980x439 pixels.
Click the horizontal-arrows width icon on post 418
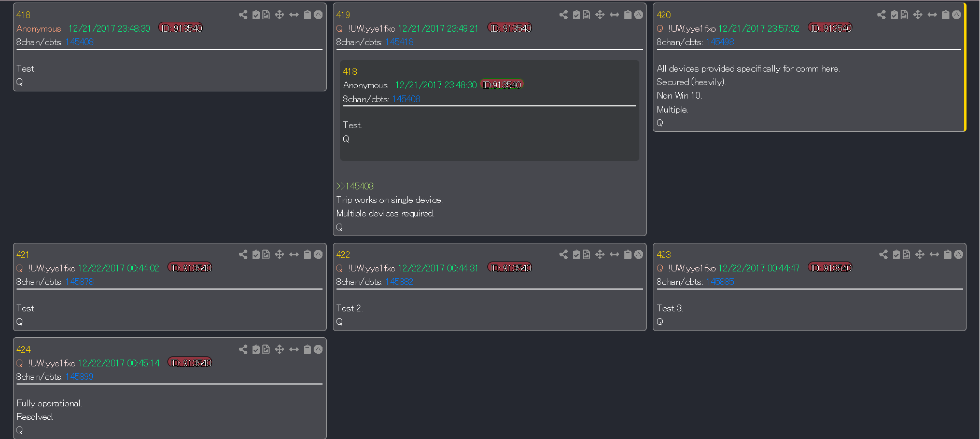tap(294, 15)
